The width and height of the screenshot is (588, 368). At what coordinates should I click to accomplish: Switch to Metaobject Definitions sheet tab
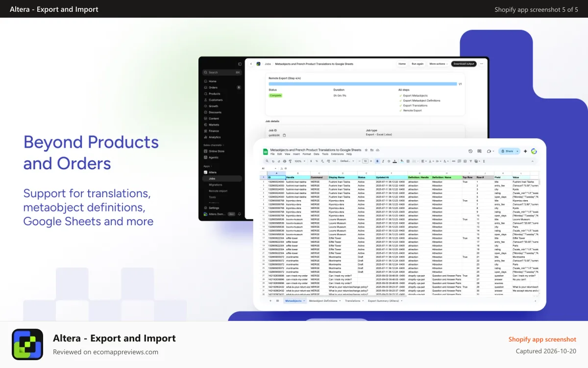click(325, 300)
